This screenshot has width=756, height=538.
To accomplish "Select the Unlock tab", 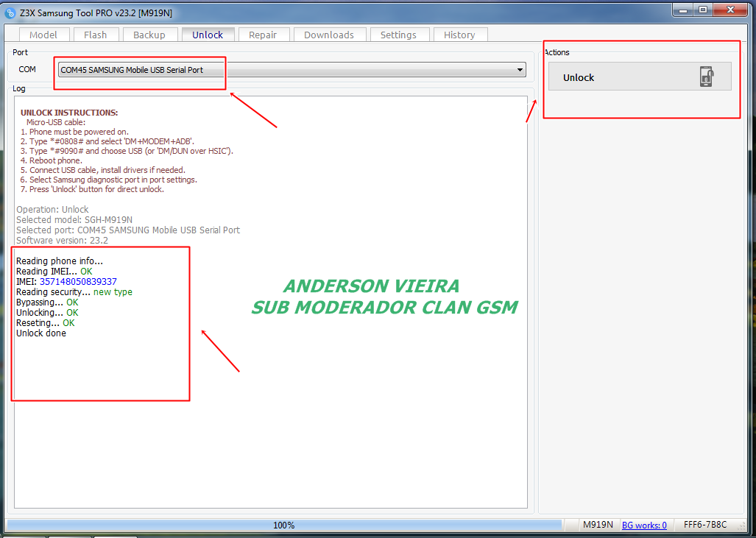I will [208, 35].
